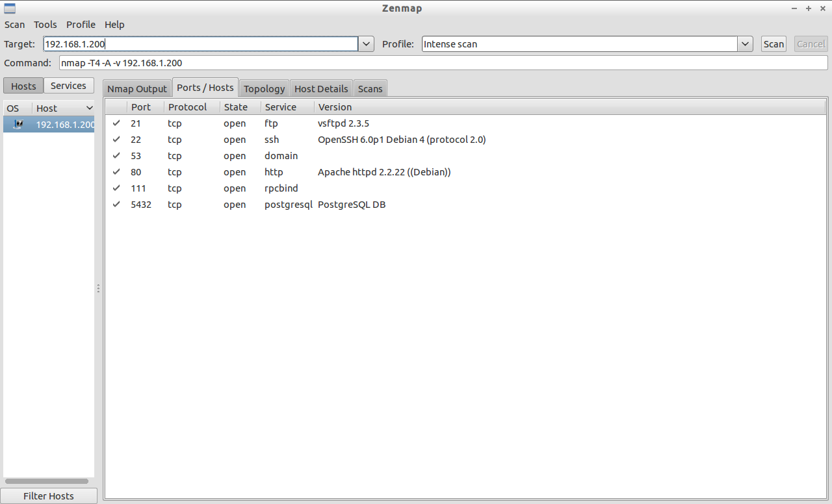Click the OS column header in hosts list
The width and height of the screenshot is (832, 504).
tap(18, 108)
